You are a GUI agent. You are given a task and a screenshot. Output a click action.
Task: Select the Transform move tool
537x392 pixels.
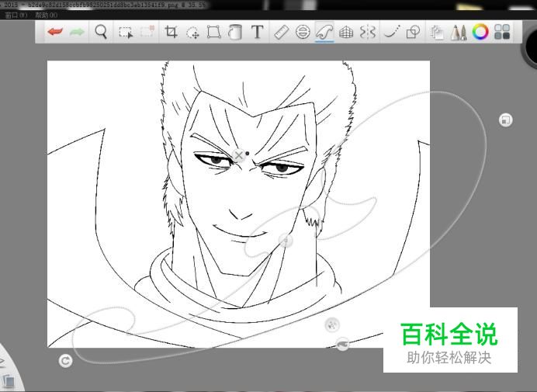click(192, 33)
